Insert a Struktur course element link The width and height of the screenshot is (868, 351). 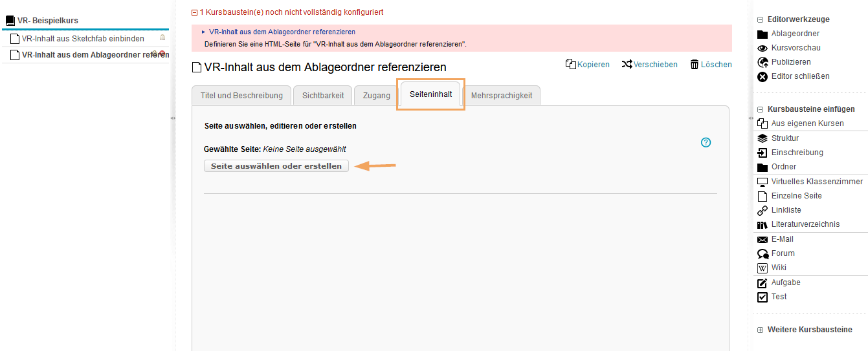click(x=785, y=138)
